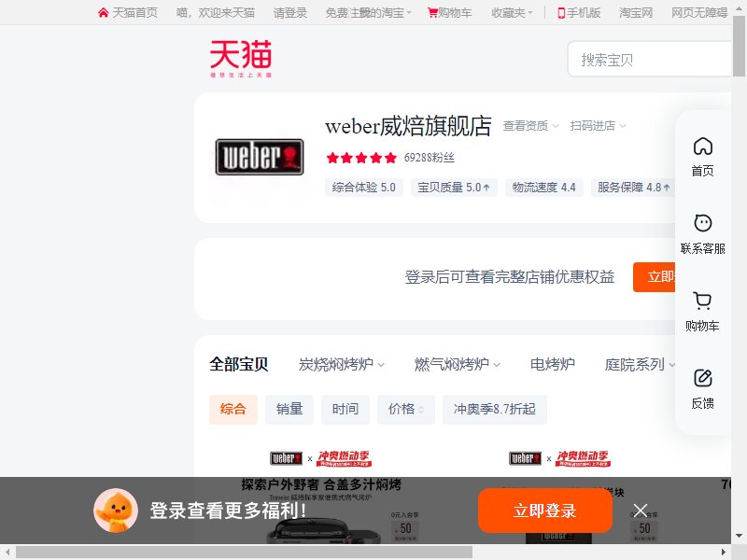The width and height of the screenshot is (747, 560).
Task: Click the scroll-down arrow on vertical scrollbar
Action: 739,536
